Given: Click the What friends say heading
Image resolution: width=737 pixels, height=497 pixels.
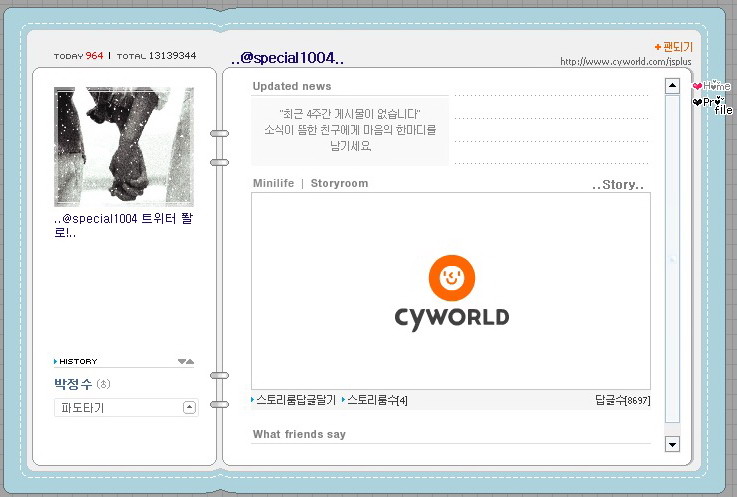Looking at the screenshot, I should point(299,434).
